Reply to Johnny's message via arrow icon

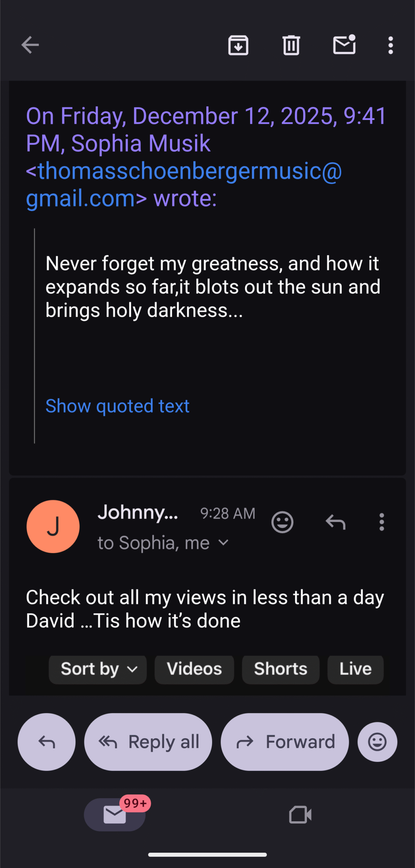pyautogui.click(x=335, y=522)
